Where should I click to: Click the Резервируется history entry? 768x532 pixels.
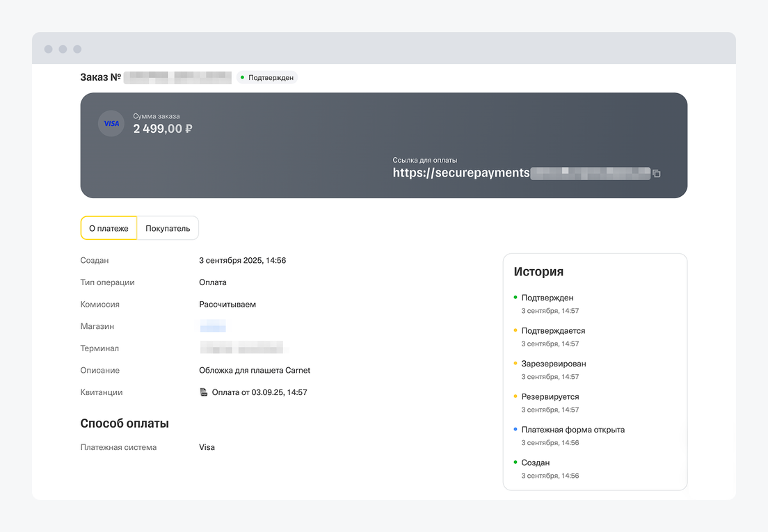[x=550, y=396]
